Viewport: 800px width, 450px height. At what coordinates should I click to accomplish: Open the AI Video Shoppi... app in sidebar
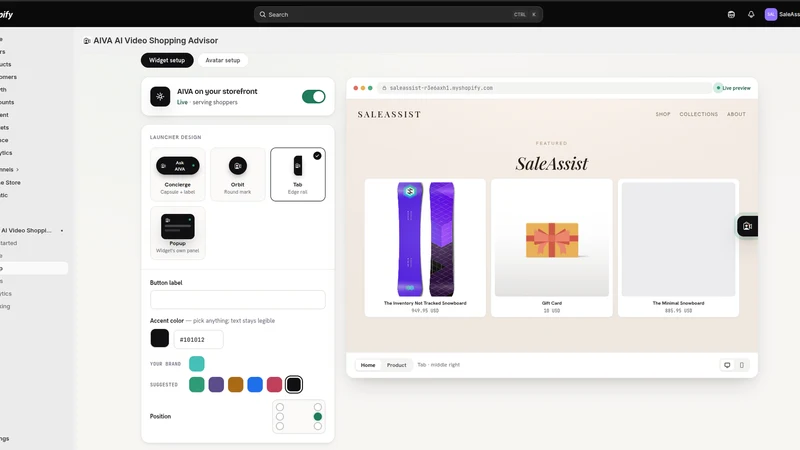[x=29, y=231]
